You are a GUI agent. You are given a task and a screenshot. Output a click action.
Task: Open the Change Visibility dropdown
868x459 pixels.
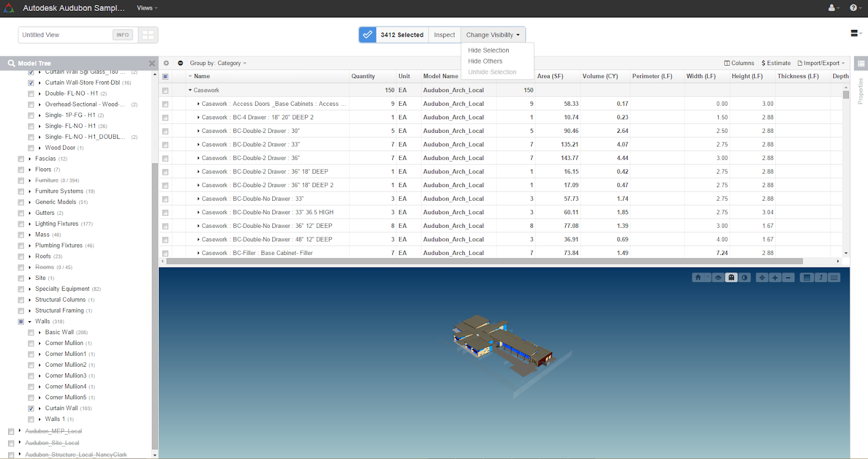[x=493, y=35]
